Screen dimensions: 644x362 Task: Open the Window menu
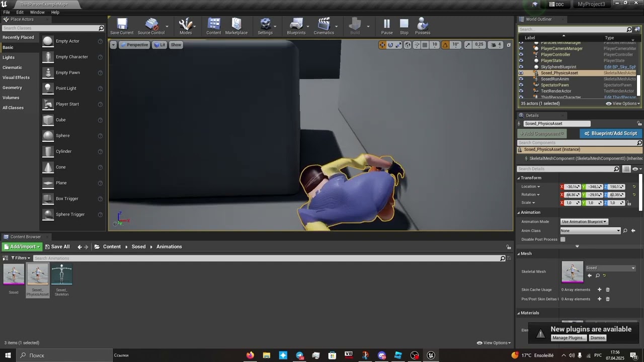tap(37, 12)
